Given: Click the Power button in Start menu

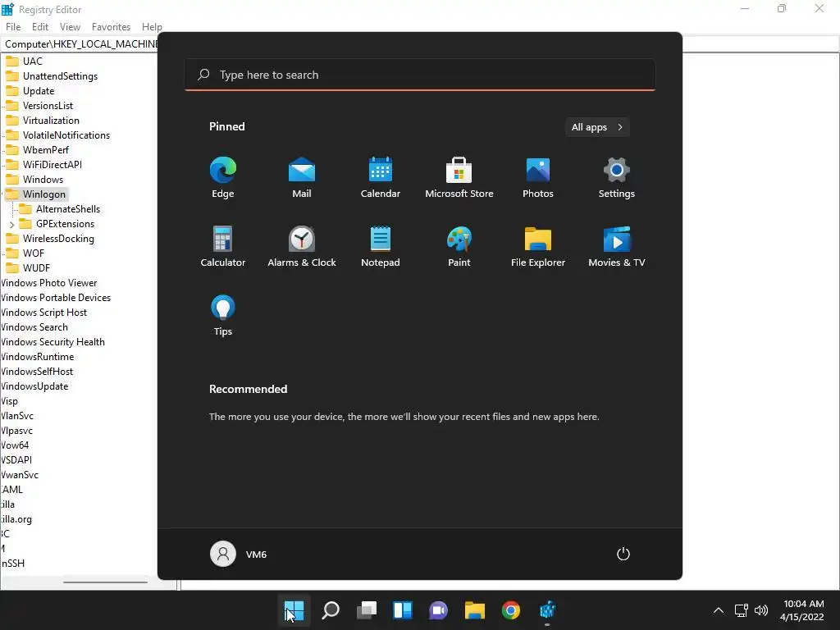Looking at the screenshot, I should 623,554.
